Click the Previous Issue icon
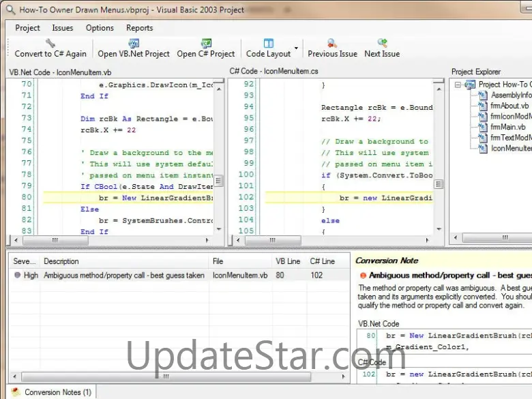 (332, 43)
